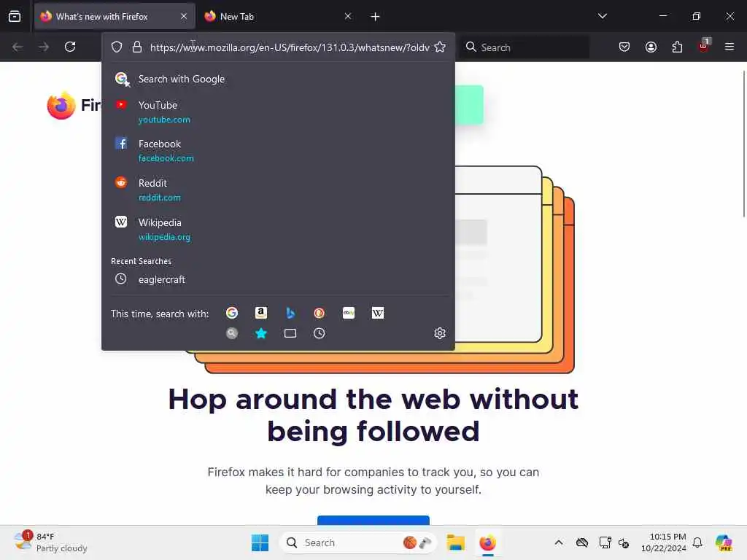Select the Reddit suggestion row
747x560 pixels.
pos(278,190)
